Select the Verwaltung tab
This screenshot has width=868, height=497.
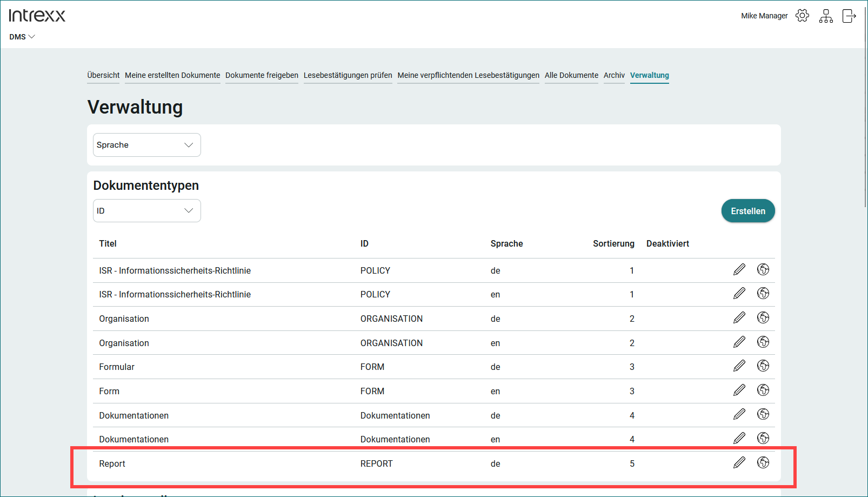click(650, 75)
